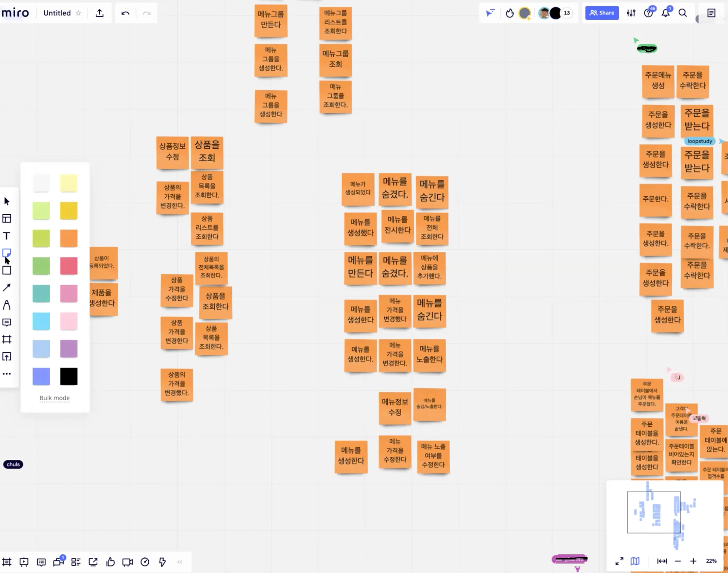This screenshot has height=573, width=728.
Task: Open the Untitled board title menu
Action: [57, 13]
